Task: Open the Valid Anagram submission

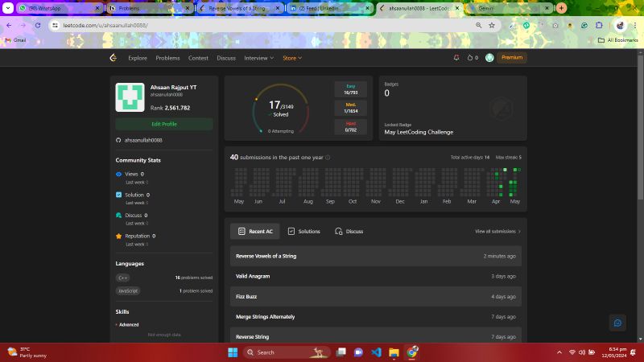Action: click(x=376, y=276)
